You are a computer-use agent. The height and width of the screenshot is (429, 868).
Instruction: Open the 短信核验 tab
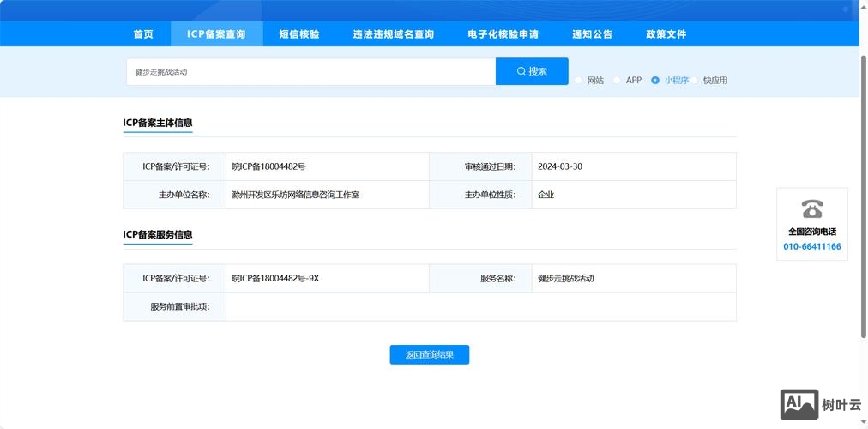point(299,34)
